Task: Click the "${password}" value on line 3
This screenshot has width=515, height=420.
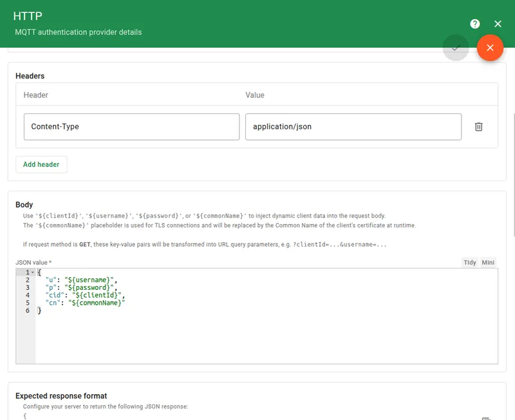Action: [89, 287]
